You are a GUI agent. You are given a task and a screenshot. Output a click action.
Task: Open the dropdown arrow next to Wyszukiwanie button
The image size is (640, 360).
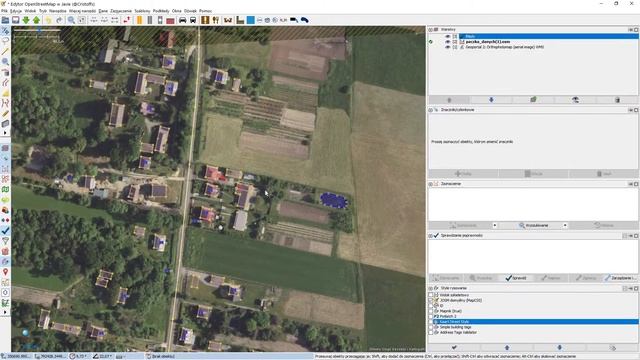[x=565, y=225]
